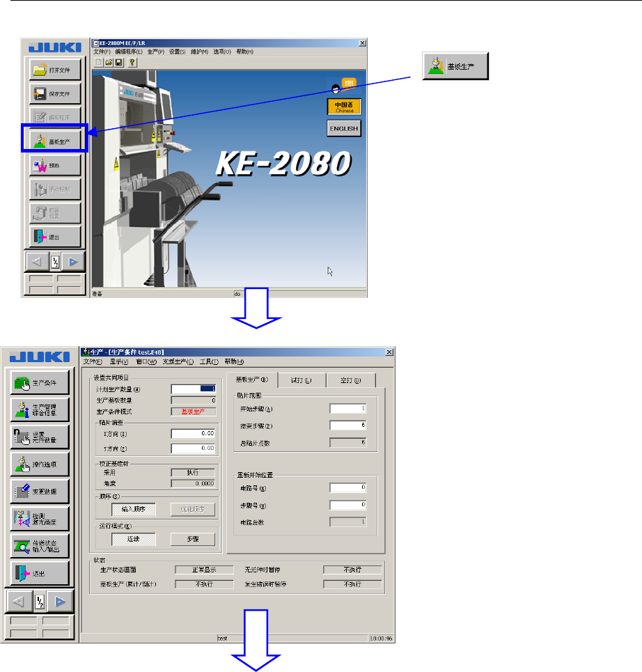Image resolution: width=642 pixels, height=672 pixels.
Task: Open the 窗口(W) menu in the 生产 window
Action: 146,361
